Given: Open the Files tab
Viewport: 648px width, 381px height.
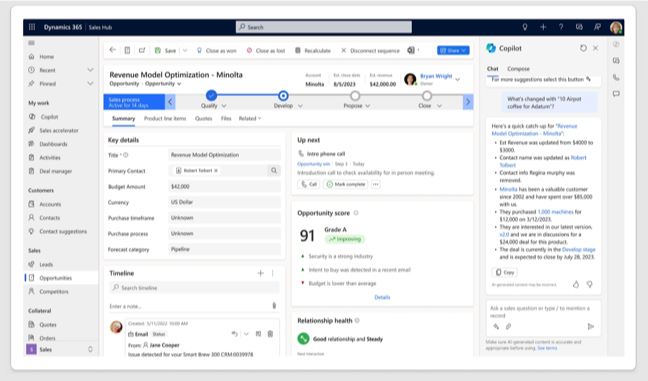Looking at the screenshot, I should pyautogui.click(x=226, y=119).
